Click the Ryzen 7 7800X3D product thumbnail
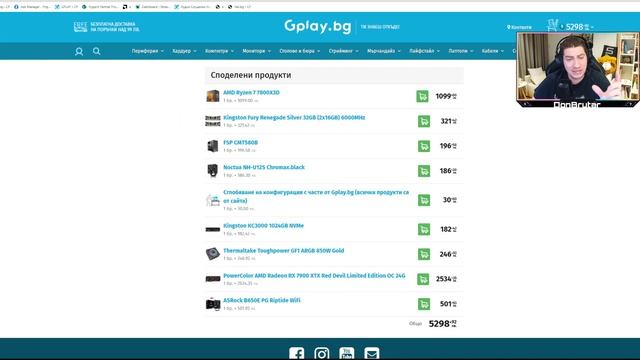Screen dimensions: 640x360 coord(213,96)
